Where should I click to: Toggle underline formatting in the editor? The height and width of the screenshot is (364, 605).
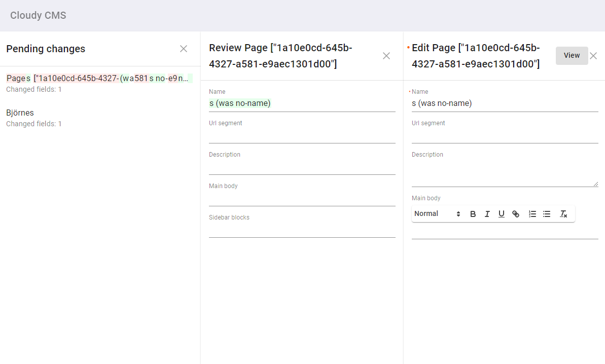[x=501, y=213]
